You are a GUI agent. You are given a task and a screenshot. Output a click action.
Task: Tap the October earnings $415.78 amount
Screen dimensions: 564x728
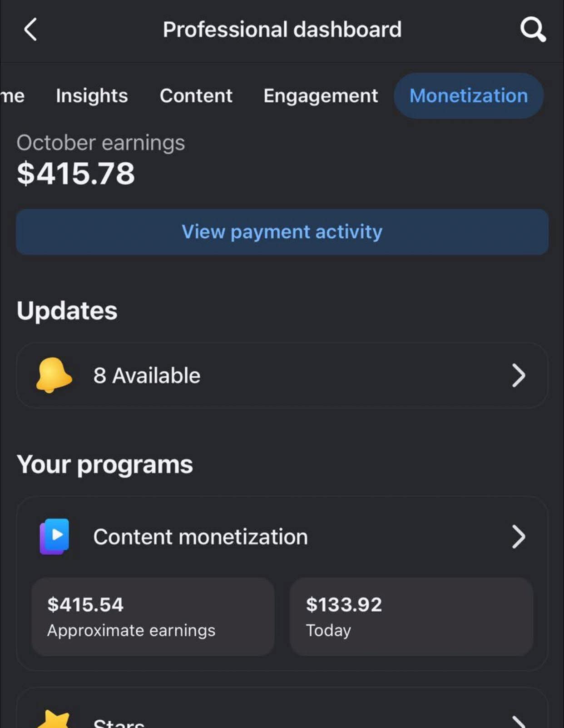click(x=76, y=173)
